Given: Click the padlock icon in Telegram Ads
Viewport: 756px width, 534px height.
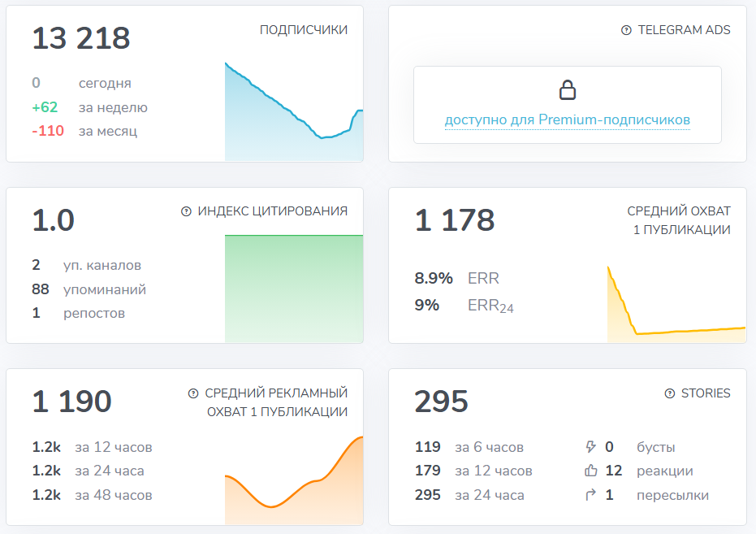Looking at the screenshot, I should (x=567, y=89).
